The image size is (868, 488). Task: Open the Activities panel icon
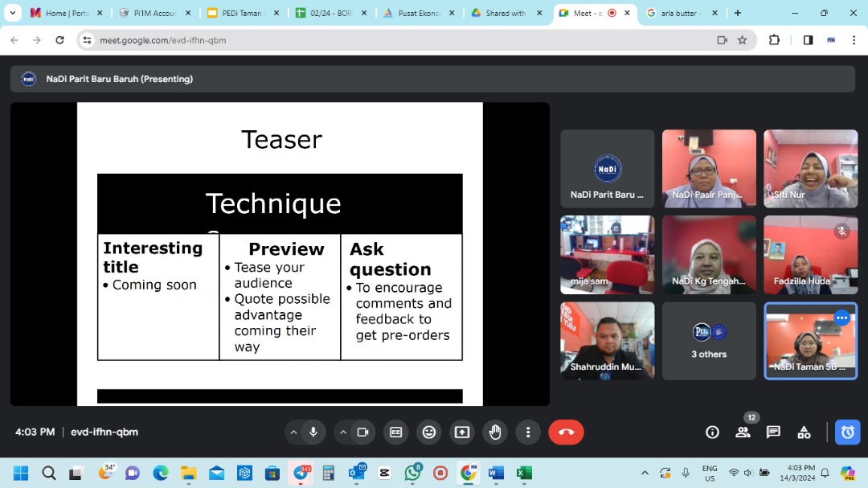804,433
